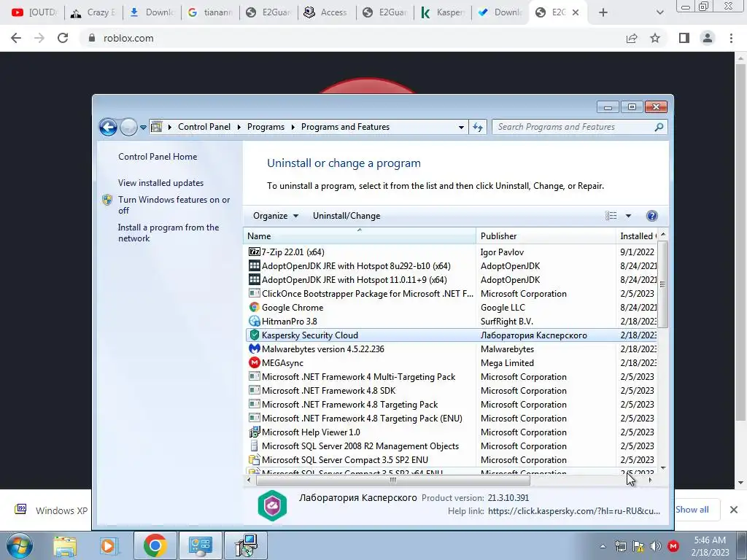Open the Windows Start button

20,545
